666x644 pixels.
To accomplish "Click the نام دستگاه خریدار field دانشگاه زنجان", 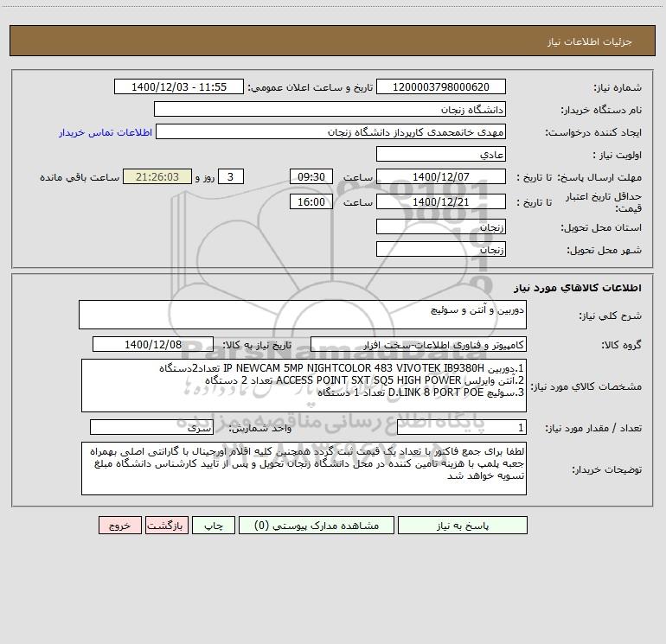I will pos(330,109).
